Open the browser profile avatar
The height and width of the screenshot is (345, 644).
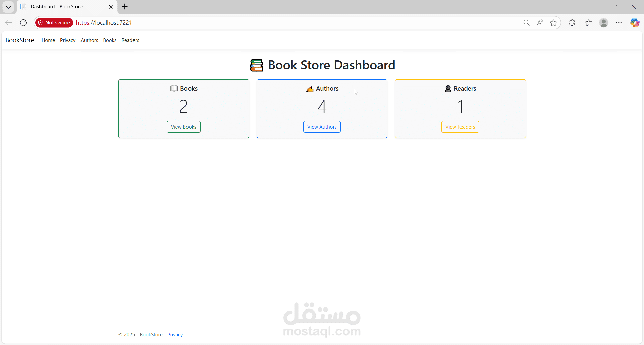click(x=604, y=23)
